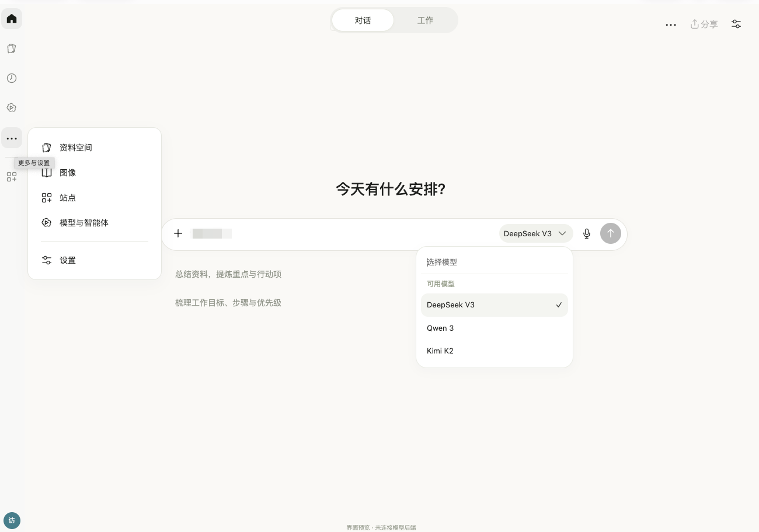Click the footer text 界面预览 · 未连接模型后端
Viewport: 759px width, 532px height.
click(x=381, y=527)
